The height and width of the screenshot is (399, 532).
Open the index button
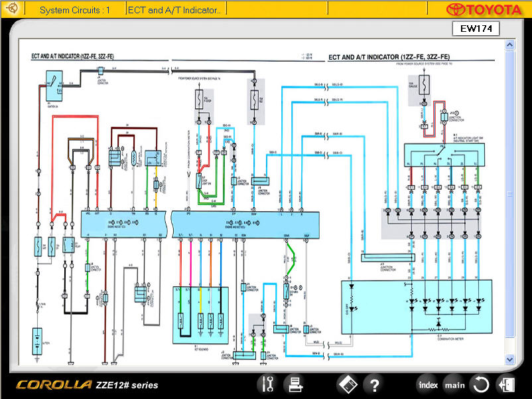point(428,385)
